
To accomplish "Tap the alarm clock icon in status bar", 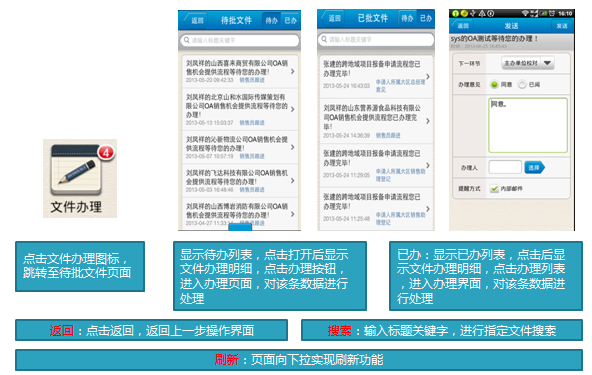I will 552,14.
